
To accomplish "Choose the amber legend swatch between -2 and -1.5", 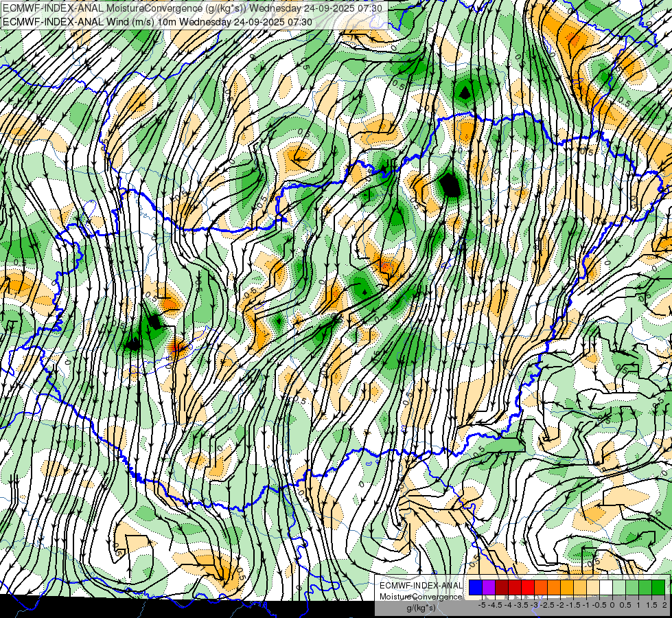I will (567, 587).
